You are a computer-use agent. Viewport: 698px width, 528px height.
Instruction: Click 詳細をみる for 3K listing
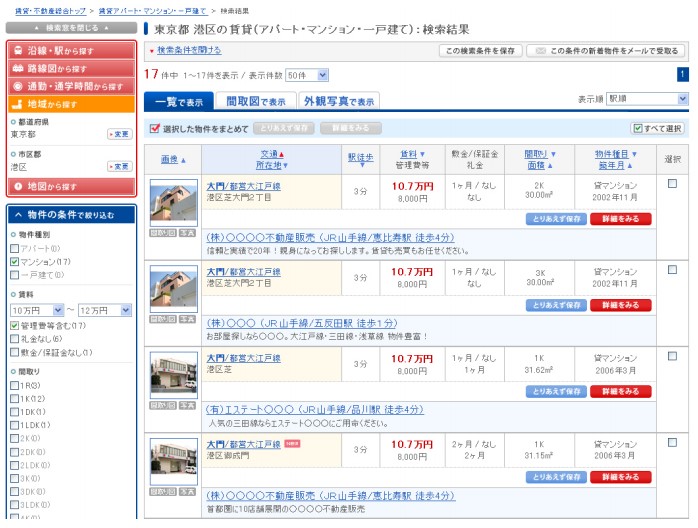621,305
